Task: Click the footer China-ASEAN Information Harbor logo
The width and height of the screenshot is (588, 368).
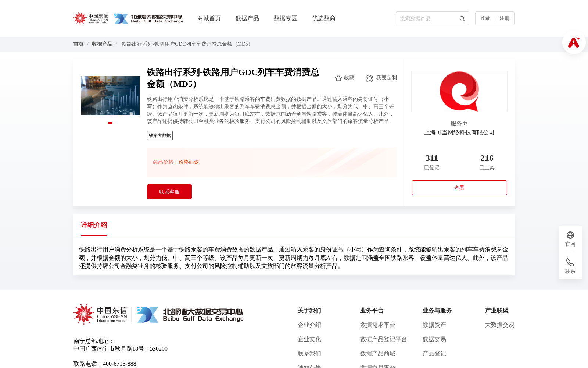Action: [100, 314]
